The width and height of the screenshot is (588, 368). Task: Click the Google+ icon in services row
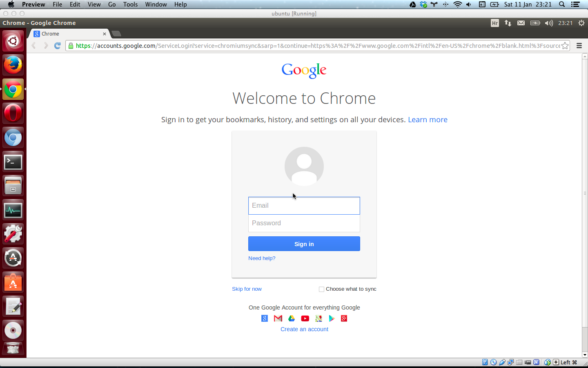coord(344,319)
